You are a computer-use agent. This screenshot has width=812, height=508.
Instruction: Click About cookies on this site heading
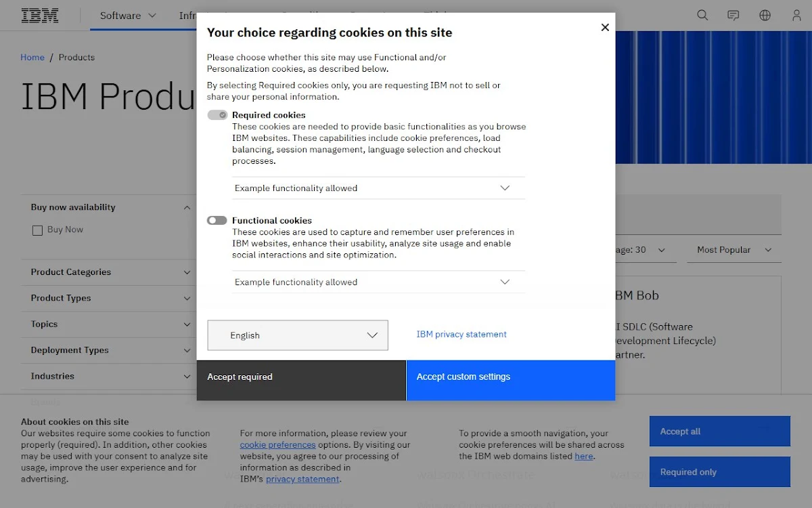pos(74,421)
